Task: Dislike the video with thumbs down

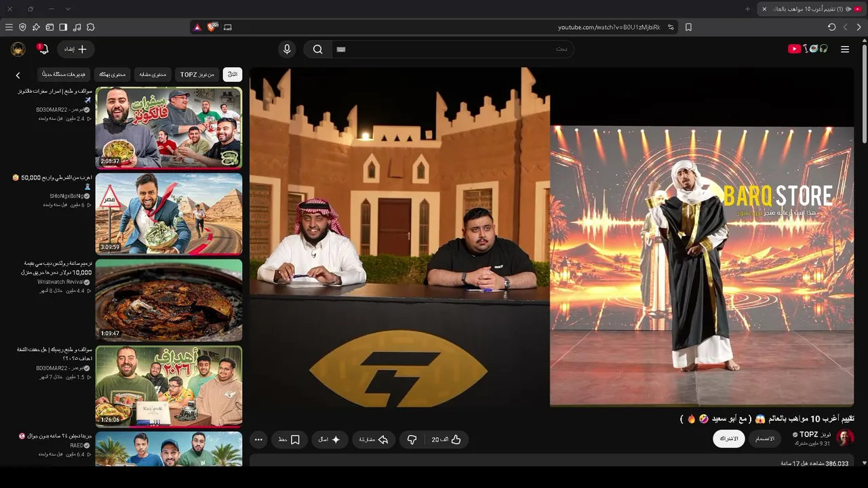Action: 412,439
